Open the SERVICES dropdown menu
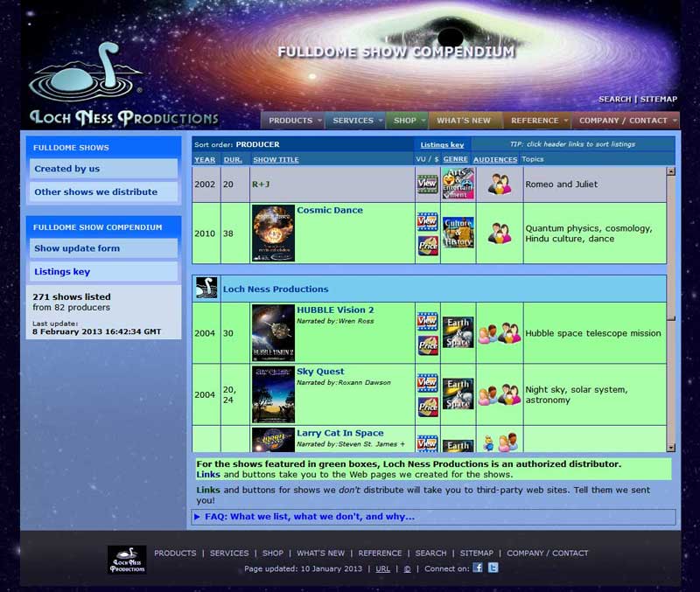This screenshot has width=700, height=592. [357, 121]
